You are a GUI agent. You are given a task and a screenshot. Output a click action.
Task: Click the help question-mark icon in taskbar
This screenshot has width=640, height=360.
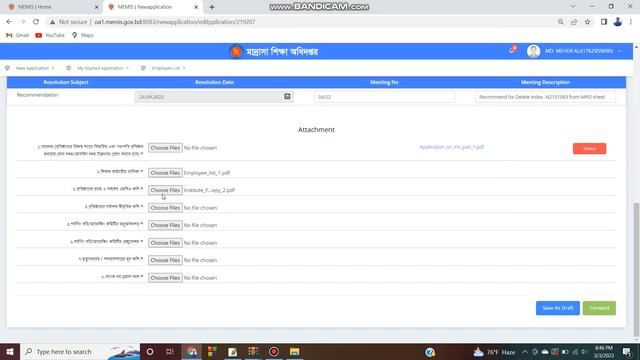pos(430,352)
